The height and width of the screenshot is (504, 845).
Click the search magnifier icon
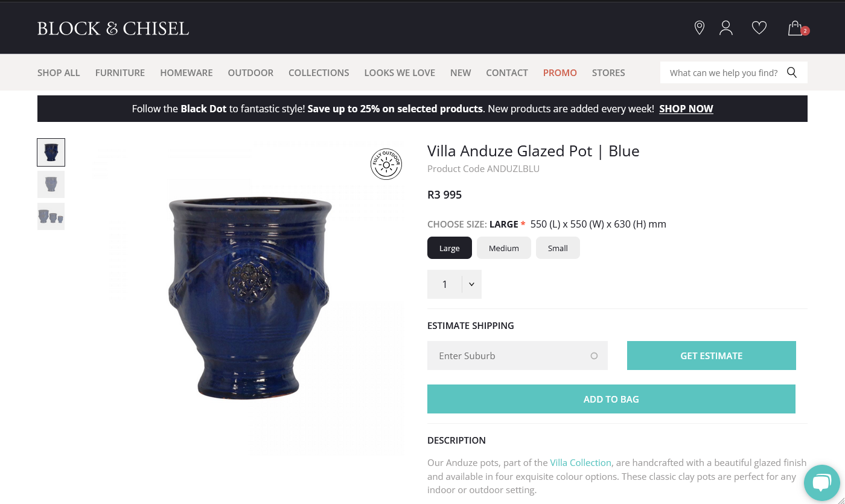[792, 72]
